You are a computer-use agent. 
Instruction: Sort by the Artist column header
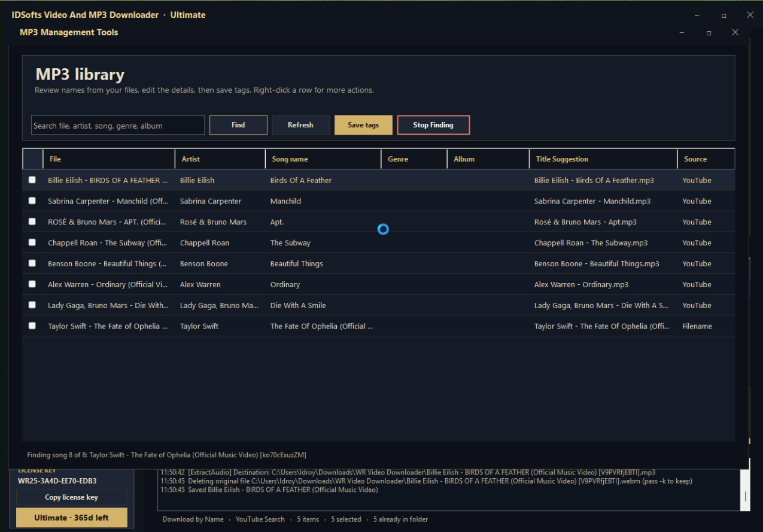tap(220, 159)
